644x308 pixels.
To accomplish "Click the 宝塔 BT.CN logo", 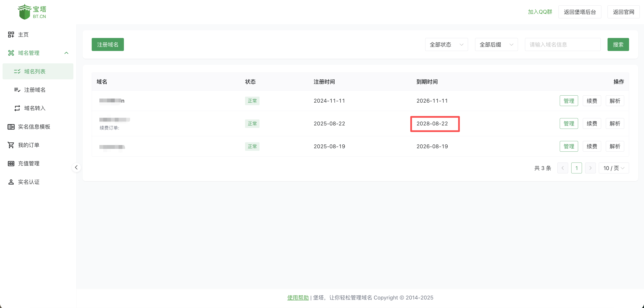I will pos(32,12).
